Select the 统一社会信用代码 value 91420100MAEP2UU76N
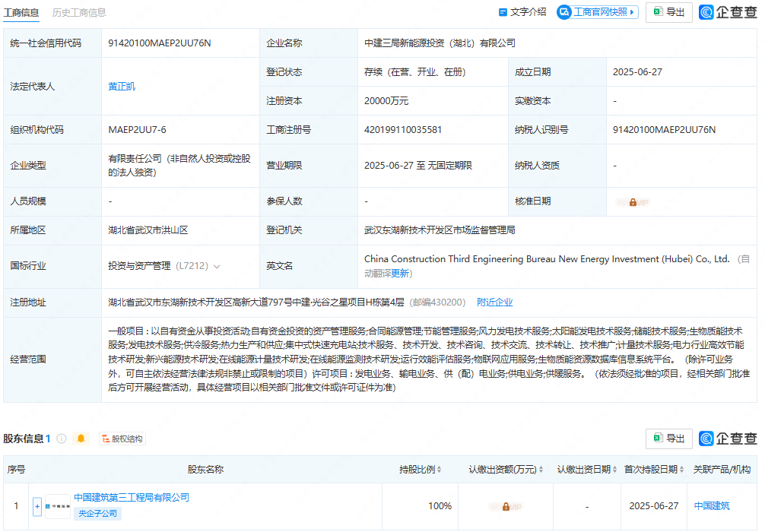 point(160,43)
